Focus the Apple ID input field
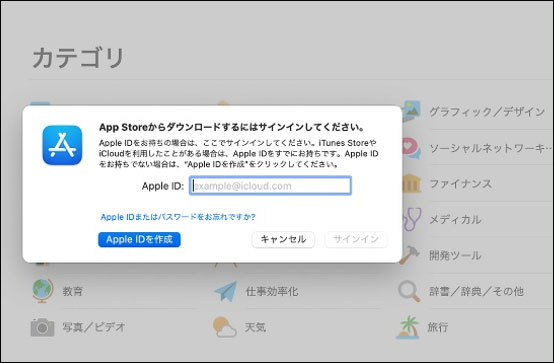This screenshot has height=363, width=554. point(270,186)
